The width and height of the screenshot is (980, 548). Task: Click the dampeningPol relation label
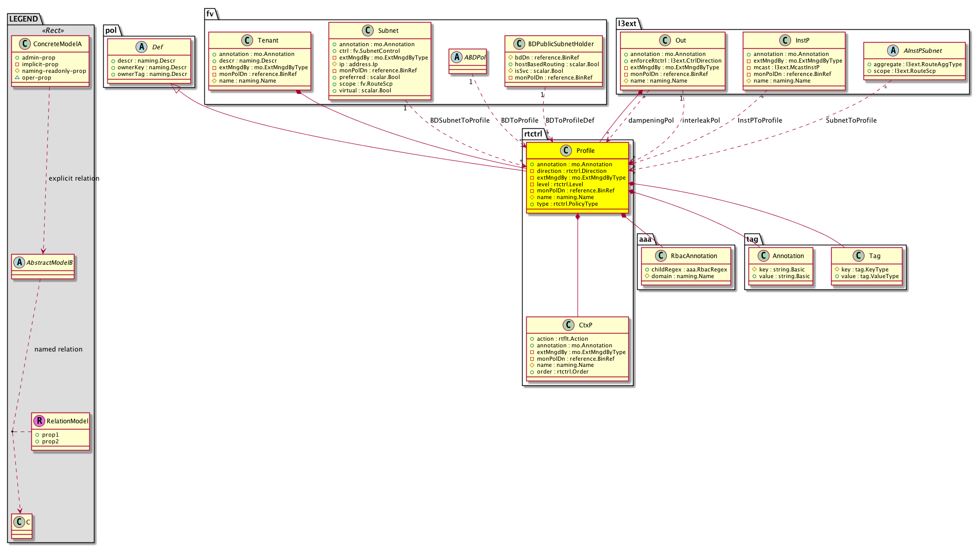(x=650, y=121)
